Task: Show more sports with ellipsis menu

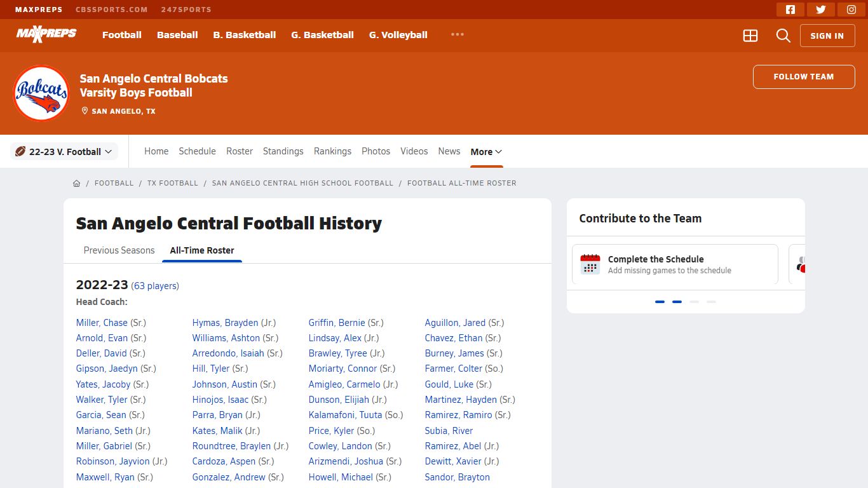Action: [x=458, y=34]
